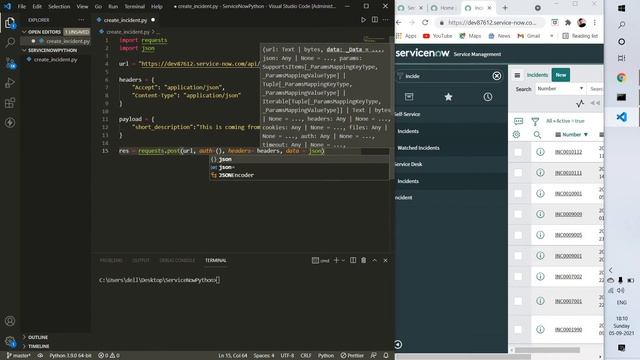Select checkbox for INC0007001
Image resolution: width=640 pixels, height=360 pixels.
click(518, 301)
